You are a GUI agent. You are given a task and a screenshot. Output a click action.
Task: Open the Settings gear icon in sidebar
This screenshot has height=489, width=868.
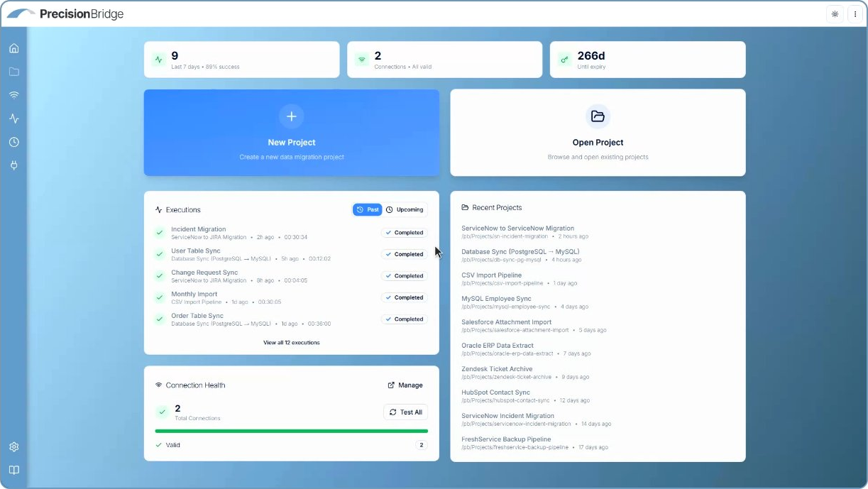[x=14, y=447]
